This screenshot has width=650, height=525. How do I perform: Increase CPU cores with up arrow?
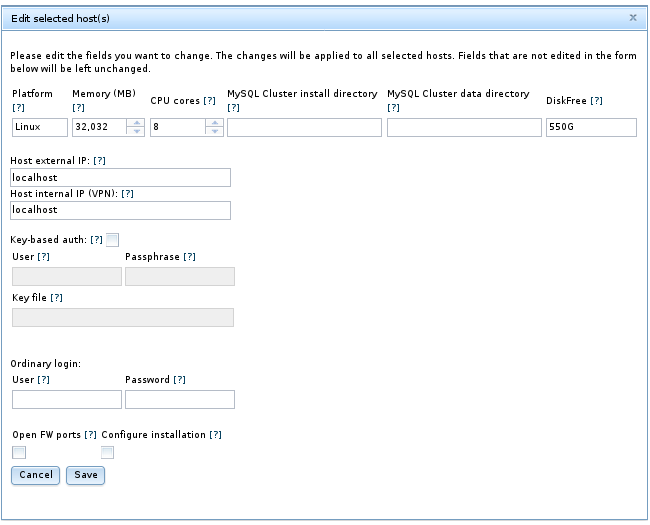[x=213, y=123]
